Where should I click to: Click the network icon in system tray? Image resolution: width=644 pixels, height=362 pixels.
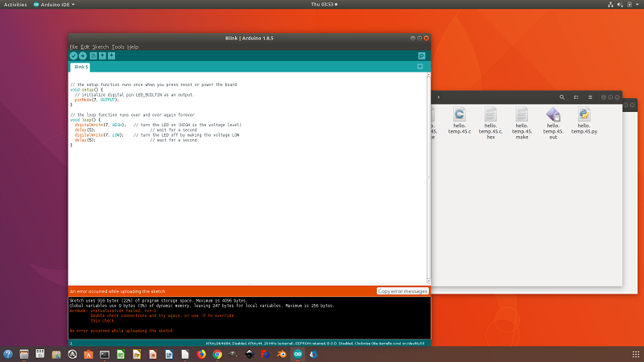tap(611, 5)
